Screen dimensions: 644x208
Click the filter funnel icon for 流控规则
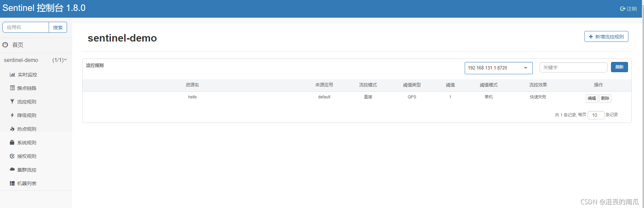coord(12,101)
